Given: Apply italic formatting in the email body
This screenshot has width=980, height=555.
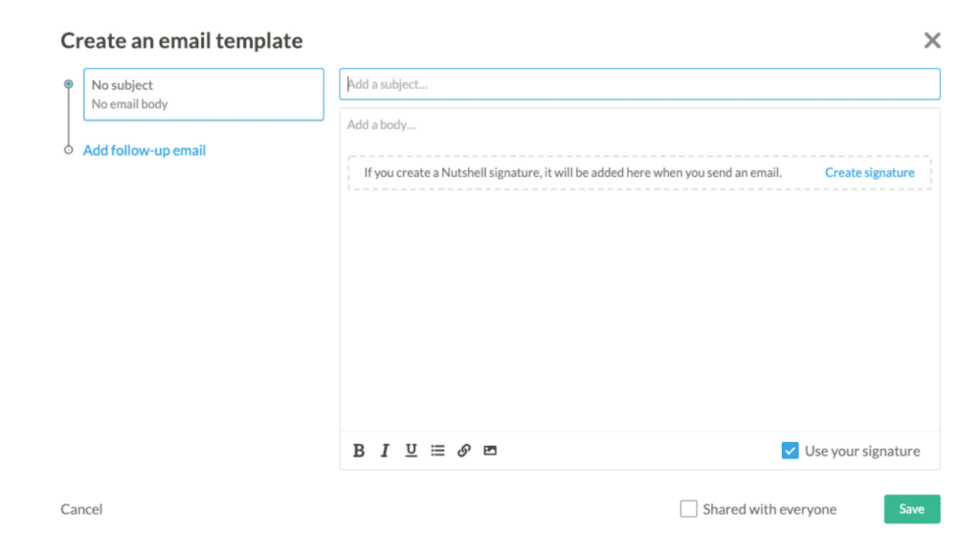Looking at the screenshot, I should click(385, 450).
